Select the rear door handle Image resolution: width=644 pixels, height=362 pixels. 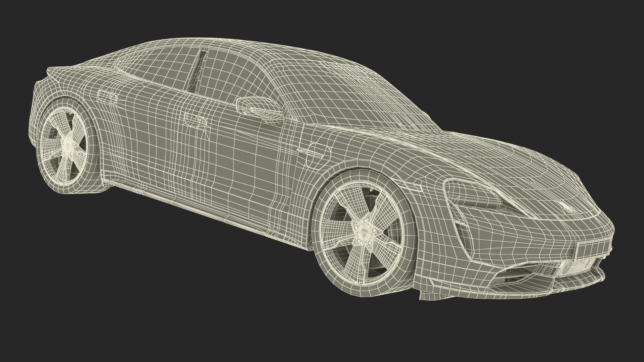pyautogui.click(x=107, y=96)
